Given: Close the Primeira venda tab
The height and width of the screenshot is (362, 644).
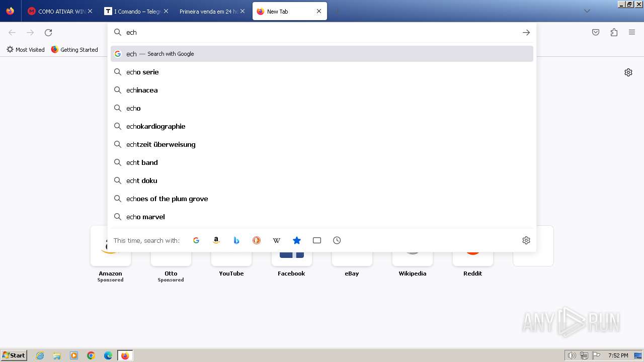Looking at the screenshot, I should tap(243, 11).
